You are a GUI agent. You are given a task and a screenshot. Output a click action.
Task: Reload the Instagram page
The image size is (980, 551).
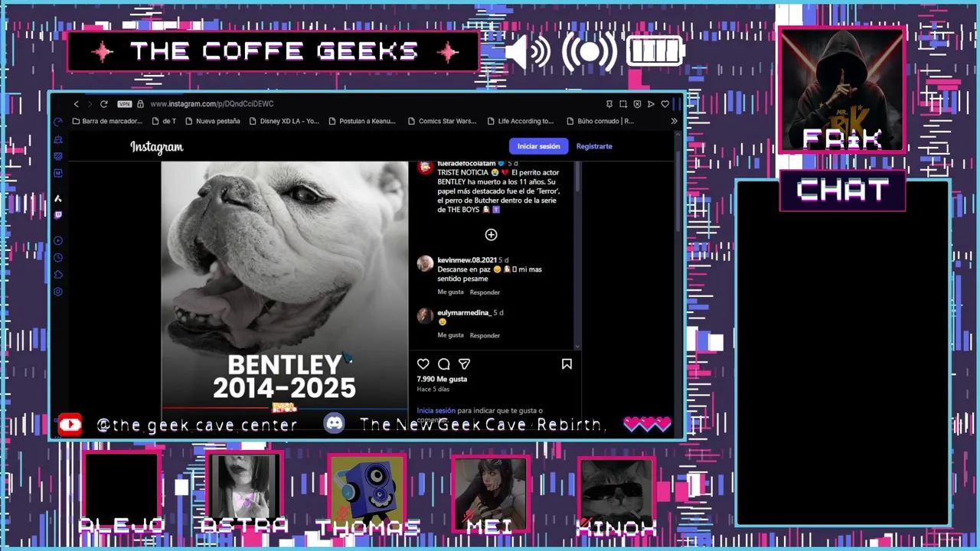103,104
